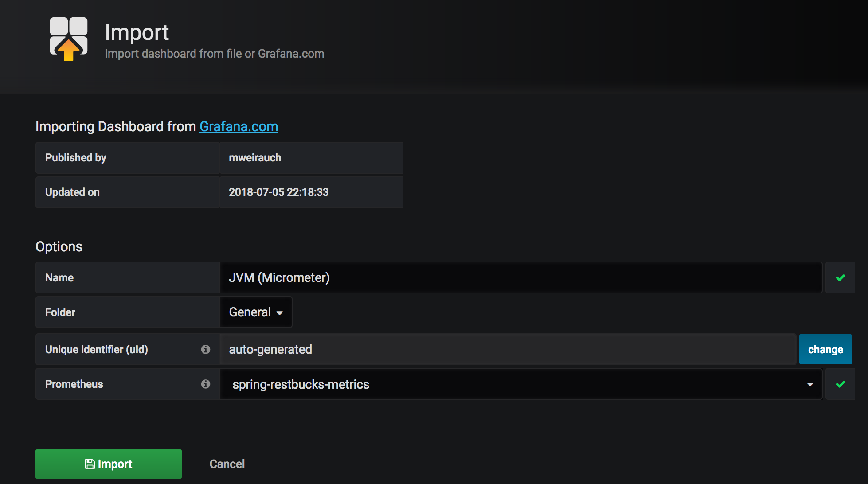Open the Folder dropdown showing General
The image size is (868, 484).
tap(255, 312)
